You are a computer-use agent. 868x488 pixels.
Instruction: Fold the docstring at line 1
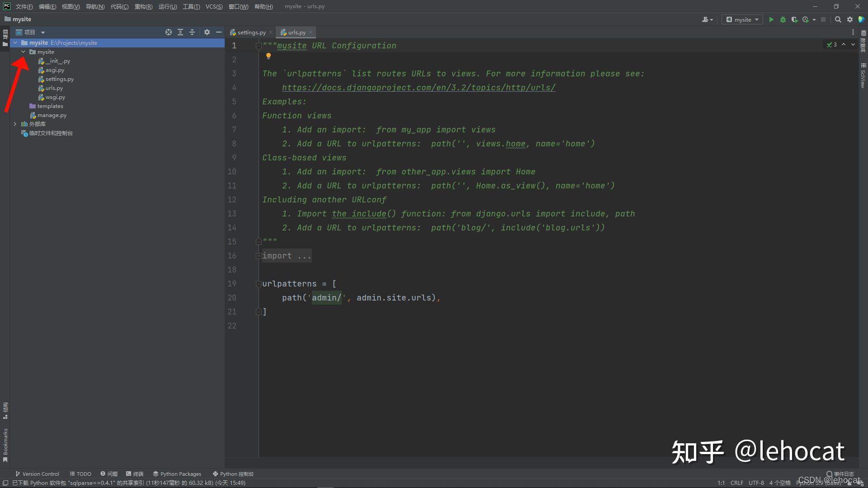[259, 46]
